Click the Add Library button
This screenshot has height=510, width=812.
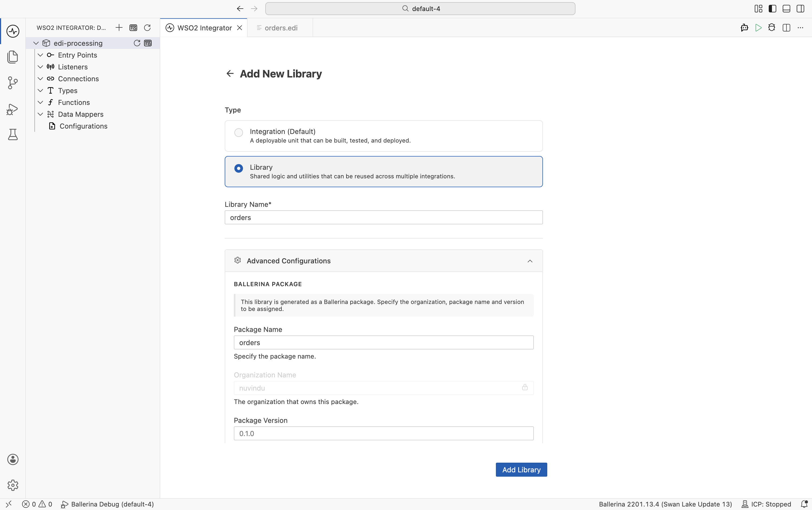[x=521, y=470]
